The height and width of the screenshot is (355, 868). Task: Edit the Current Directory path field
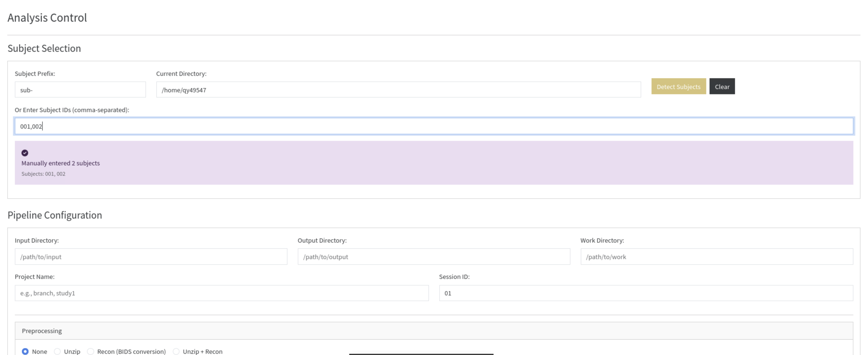coord(398,90)
